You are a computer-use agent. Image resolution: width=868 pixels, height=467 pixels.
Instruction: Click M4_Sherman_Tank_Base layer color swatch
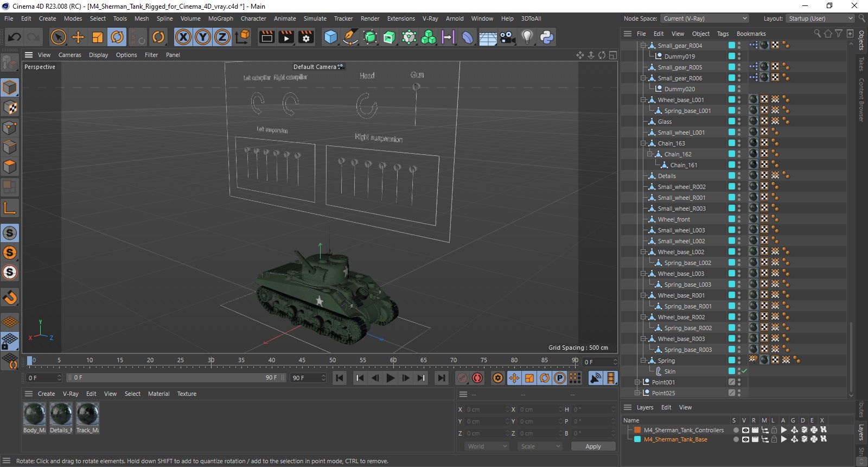637,439
